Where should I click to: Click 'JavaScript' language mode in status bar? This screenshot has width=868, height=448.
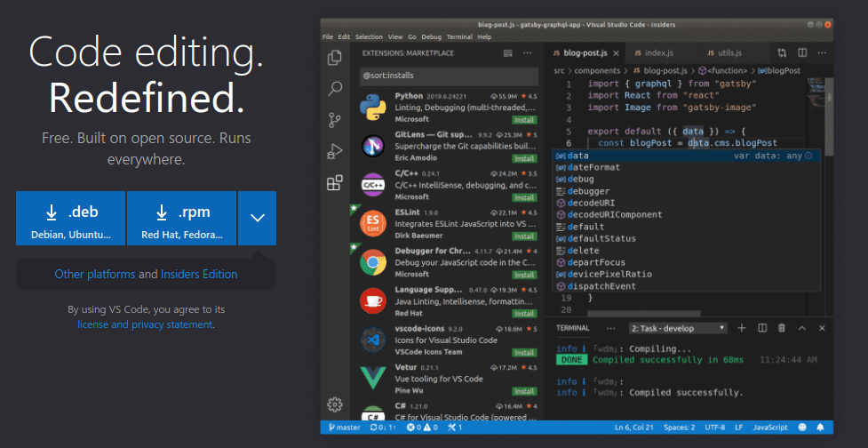[x=770, y=428]
